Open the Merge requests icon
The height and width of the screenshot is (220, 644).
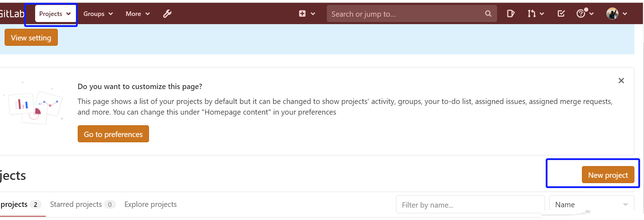[532, 14]
